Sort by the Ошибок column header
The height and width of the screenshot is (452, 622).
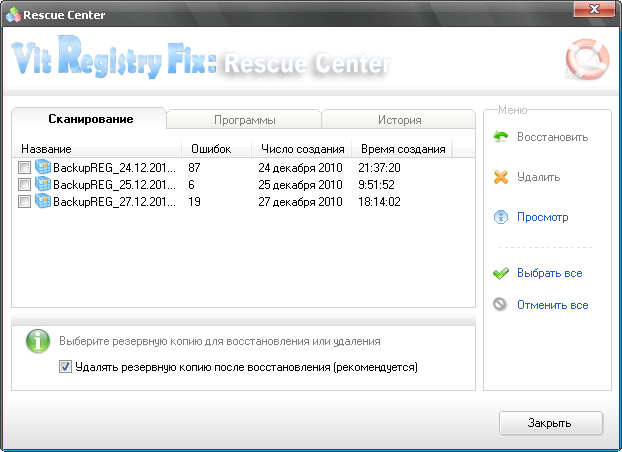click(217, 149)
